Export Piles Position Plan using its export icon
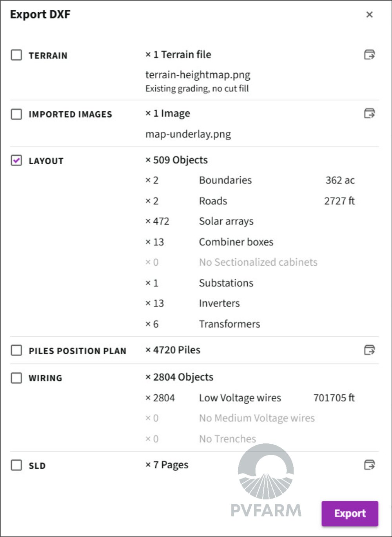The image size is (392, 537). [369, 351]
